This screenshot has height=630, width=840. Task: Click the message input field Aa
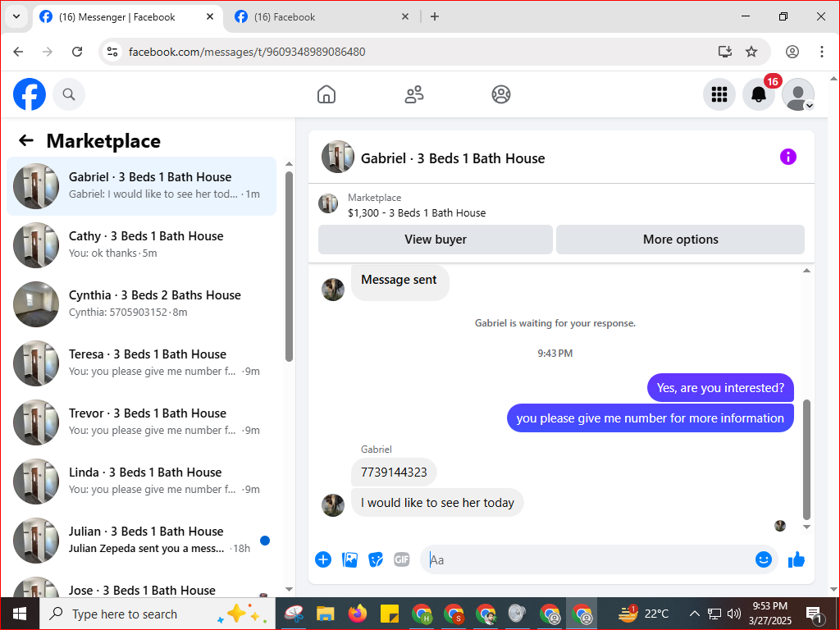[588, 559]
